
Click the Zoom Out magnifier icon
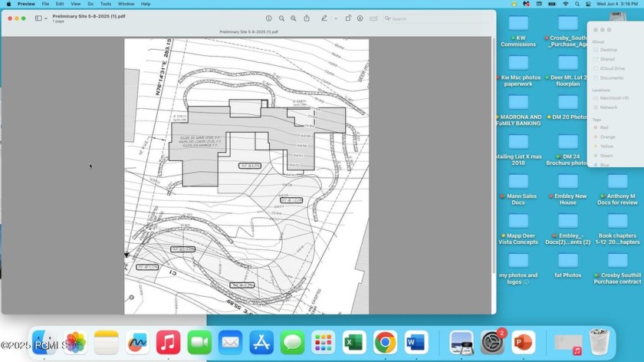pyautogui.click(x=281, y=18)
